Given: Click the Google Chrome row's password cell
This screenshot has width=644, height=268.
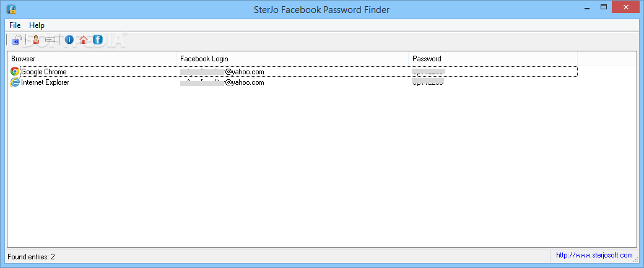Looking at the screenshot, I should coord(428,72).
